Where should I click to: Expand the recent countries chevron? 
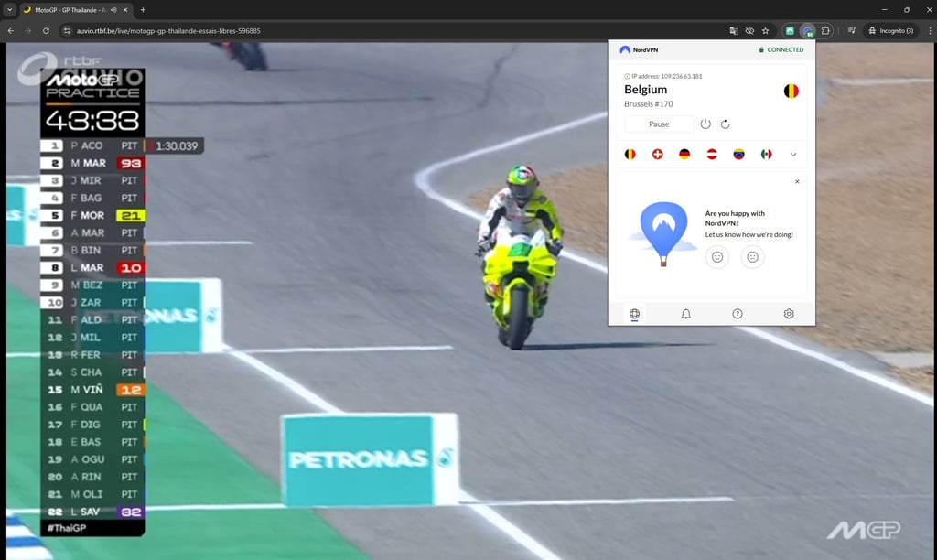793,155
